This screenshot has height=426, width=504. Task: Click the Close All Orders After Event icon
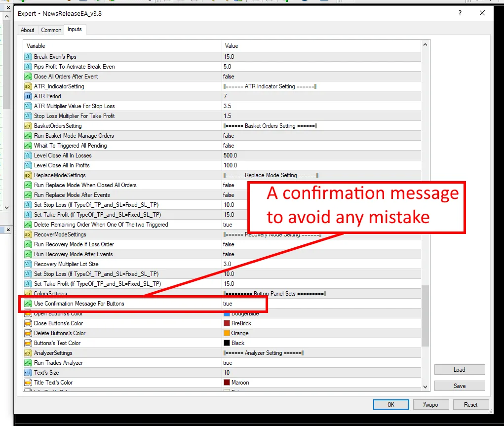pyautogui.click(x=28, y=77)
